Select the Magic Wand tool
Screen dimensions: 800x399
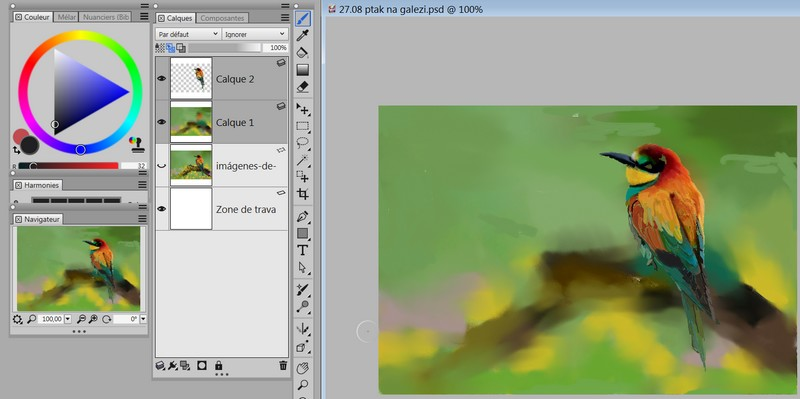pyautogui.click(x=303, y=160)
